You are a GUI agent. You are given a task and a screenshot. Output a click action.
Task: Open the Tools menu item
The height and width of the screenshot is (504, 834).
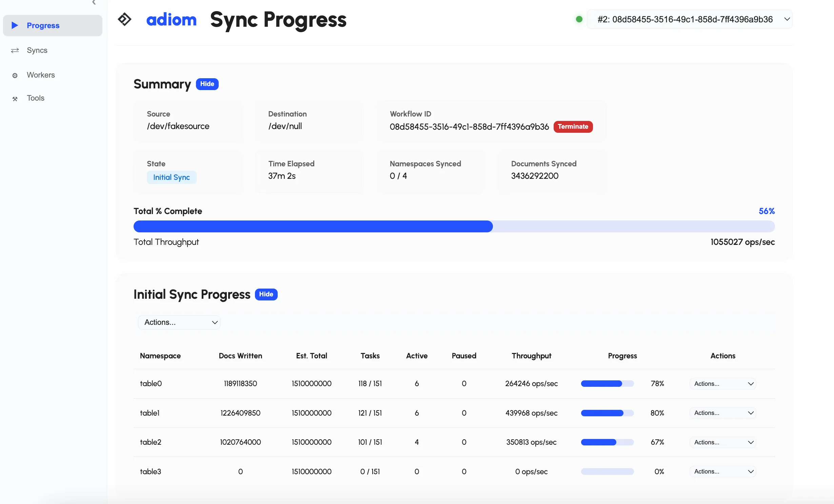point(53,98)
